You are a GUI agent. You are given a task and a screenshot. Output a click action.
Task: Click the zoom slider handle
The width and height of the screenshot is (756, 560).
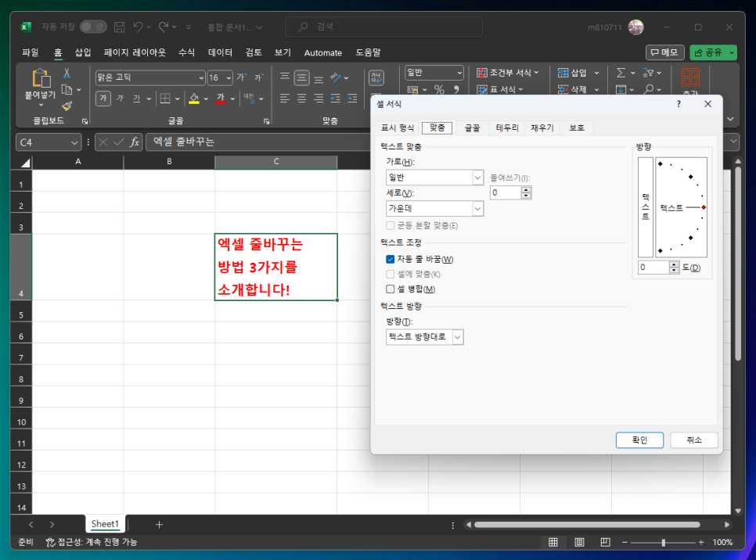(x=664, y=542)
